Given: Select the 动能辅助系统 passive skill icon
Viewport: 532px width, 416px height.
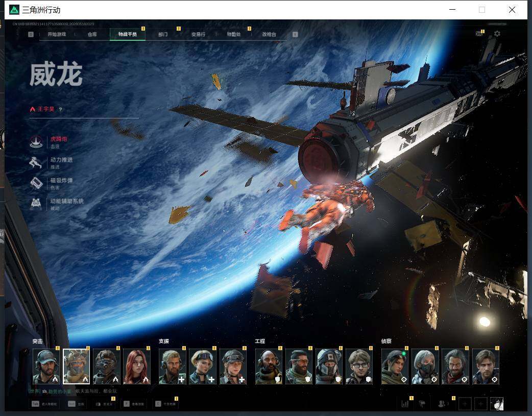Looking at the screenshot, I should [36, 204].
